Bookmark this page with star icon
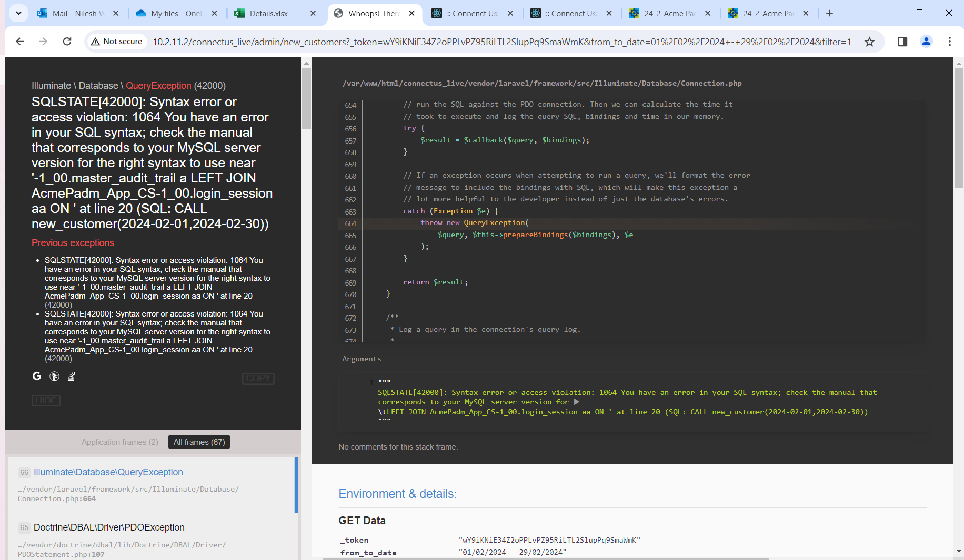Image resolution: width=964 pixels, height=560 pixels. pos(869,42)
